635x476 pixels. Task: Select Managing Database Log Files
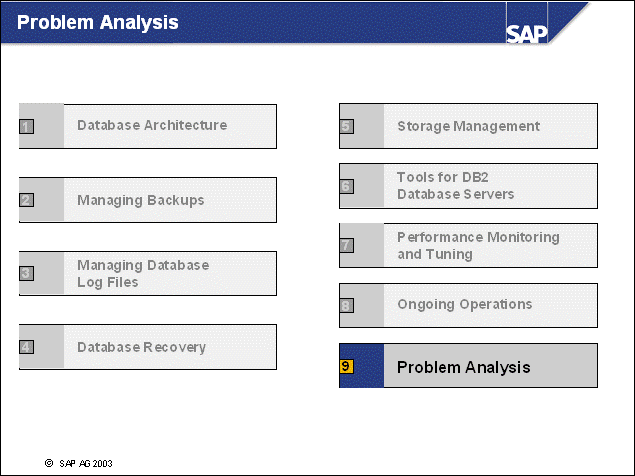pos(143,273)
